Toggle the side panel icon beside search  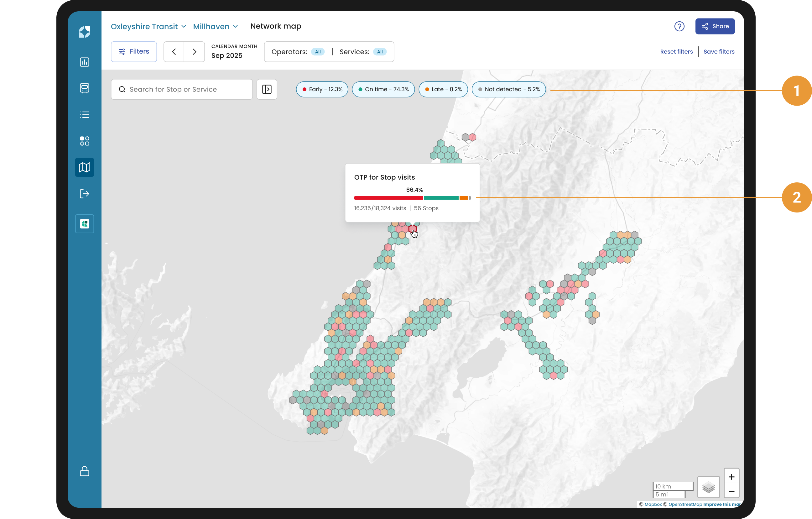click(267, 89)
